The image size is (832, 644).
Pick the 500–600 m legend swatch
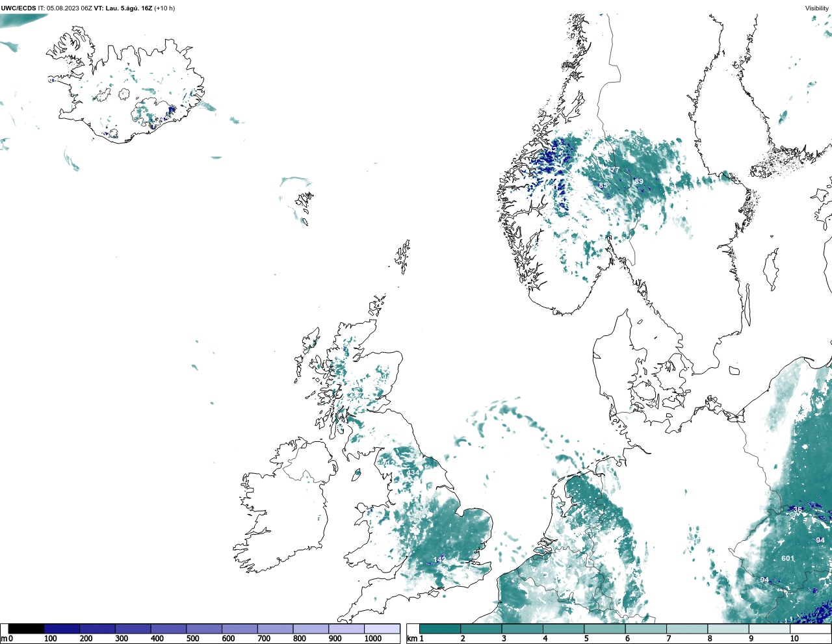click(x=204, y=629)
